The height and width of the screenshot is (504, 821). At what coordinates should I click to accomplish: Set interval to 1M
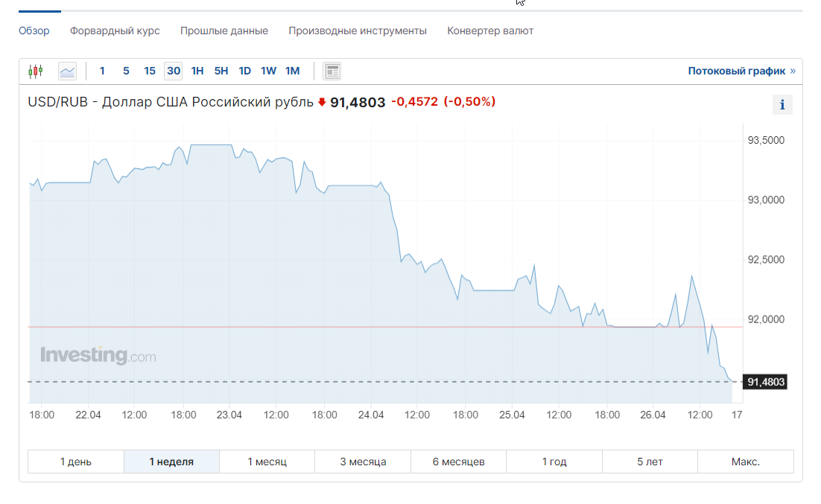tap(293, 71)
